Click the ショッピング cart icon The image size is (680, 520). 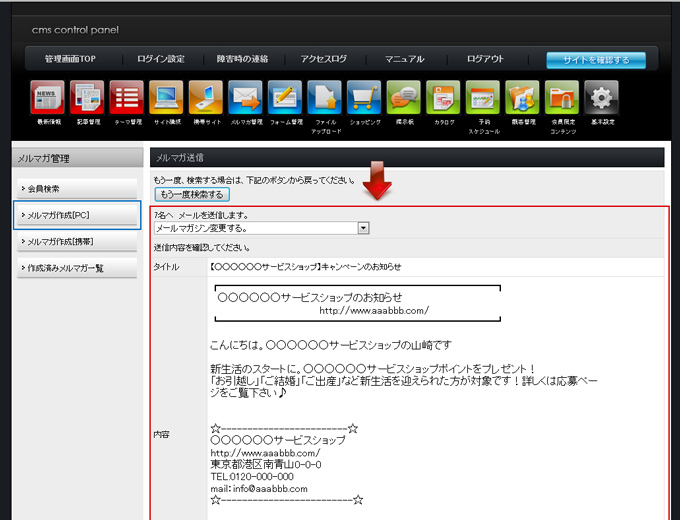[364, 98]
